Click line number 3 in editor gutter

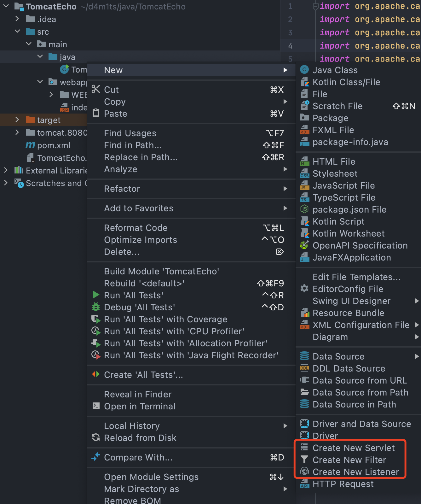click(x=290, y=32)
